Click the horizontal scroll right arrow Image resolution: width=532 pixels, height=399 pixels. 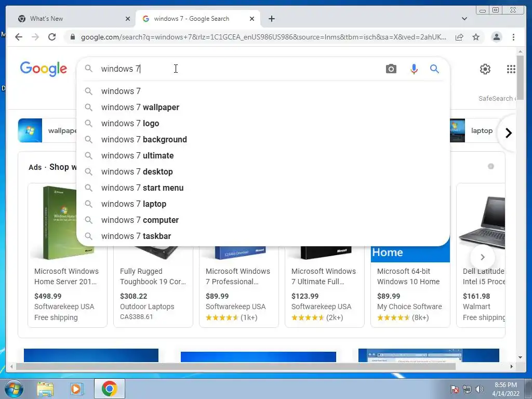tap(512, 366)
